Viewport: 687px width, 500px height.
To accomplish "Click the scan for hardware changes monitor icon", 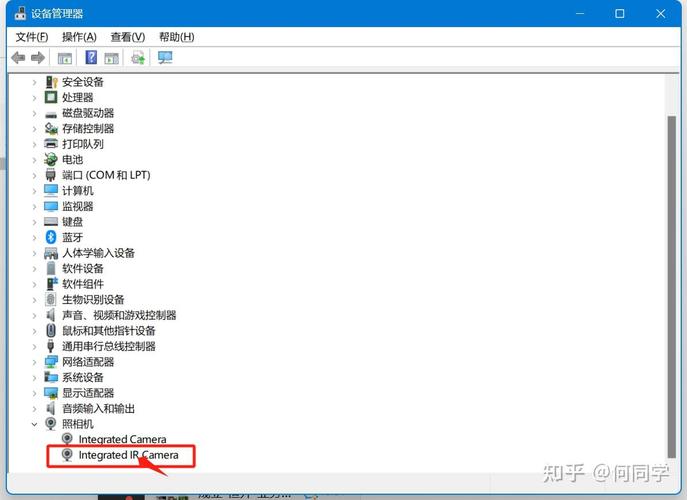I will point(165,57).
